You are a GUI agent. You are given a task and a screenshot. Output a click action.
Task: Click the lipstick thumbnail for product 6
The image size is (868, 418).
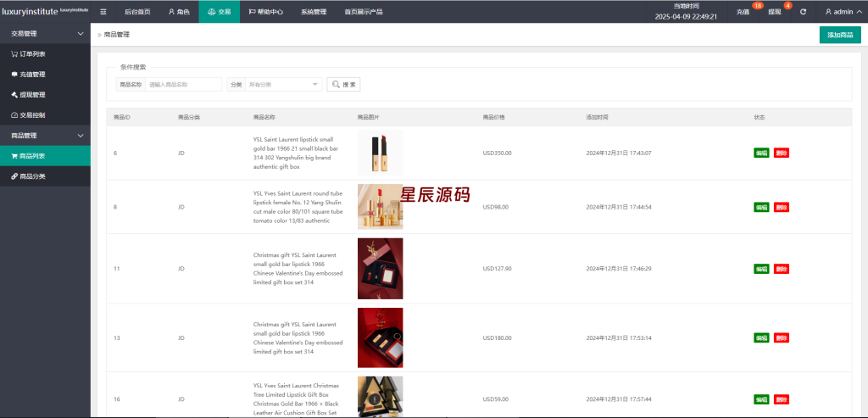tap(381, 153)
